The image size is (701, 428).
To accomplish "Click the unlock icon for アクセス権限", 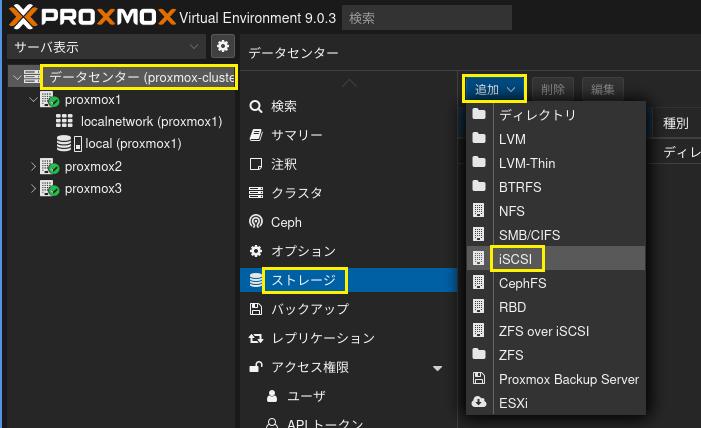I will 256,367.
